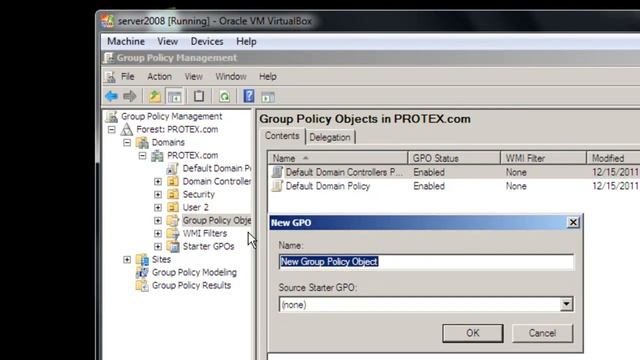This screenshot has height=360, width=640.
Task: Select Default Domain Policy list row
Action: click(454, 186)
